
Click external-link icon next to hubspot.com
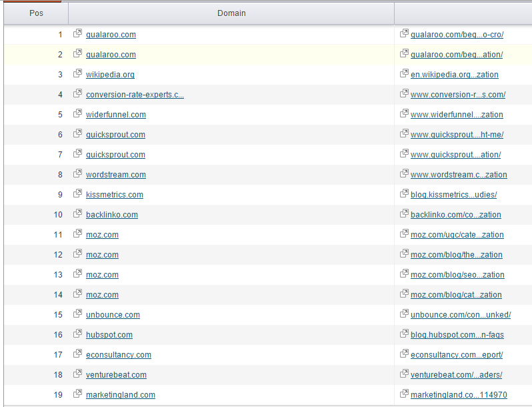[78, 334]
